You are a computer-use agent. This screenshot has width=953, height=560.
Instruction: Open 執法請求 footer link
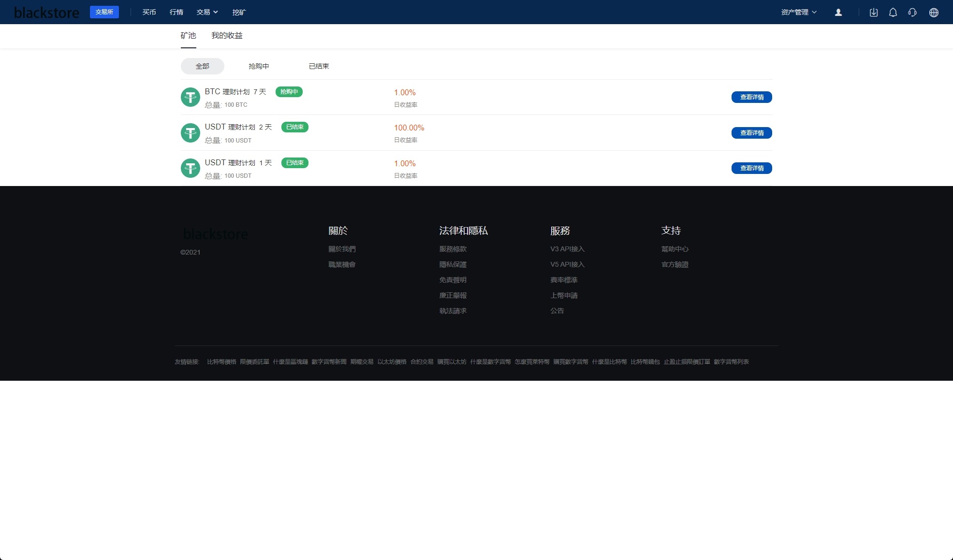453,311
